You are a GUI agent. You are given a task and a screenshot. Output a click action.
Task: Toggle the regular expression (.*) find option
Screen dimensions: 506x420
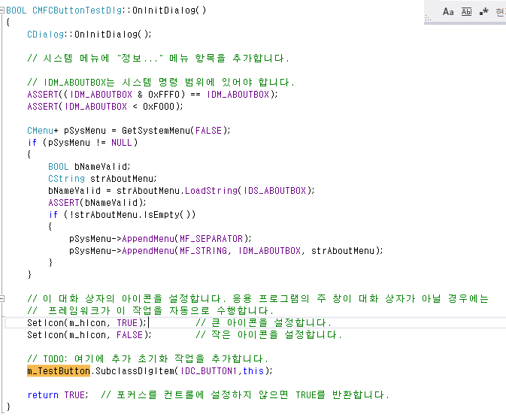coord(483,12)
